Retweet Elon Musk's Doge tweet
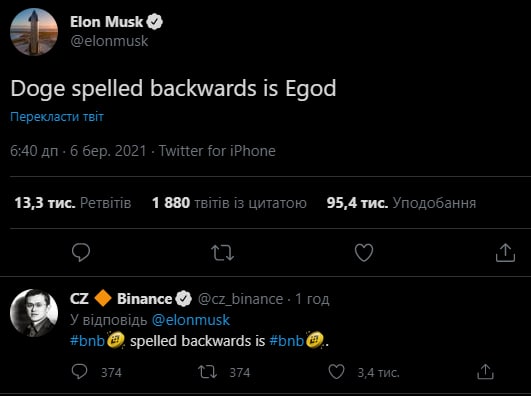 point(222,253)
